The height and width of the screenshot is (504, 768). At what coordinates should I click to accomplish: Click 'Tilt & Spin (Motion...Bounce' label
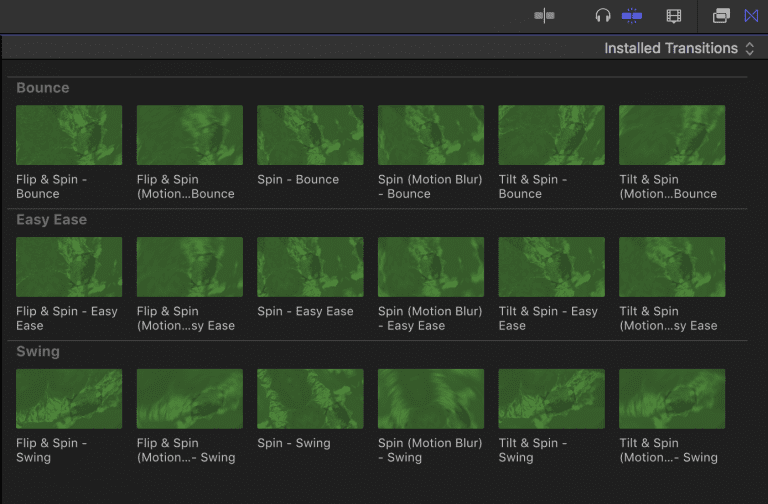[x=668, y=187]
